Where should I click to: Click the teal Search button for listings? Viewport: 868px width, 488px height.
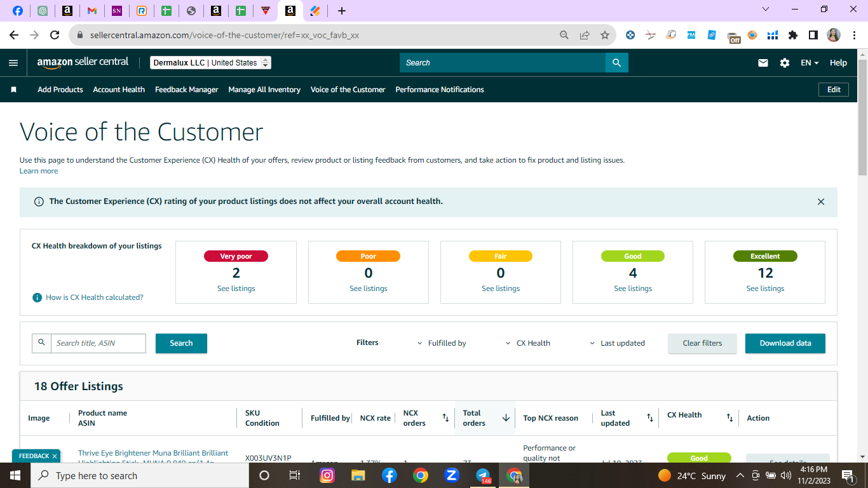181,343
